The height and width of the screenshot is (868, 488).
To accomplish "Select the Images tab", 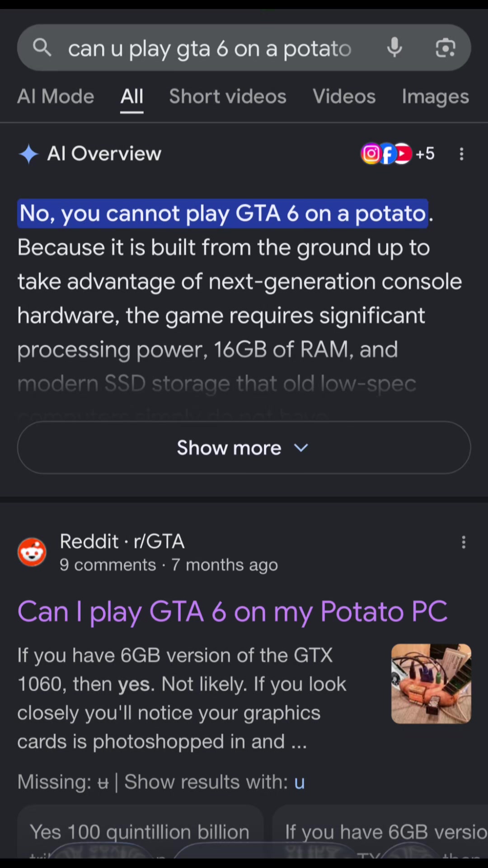I will [436, 97].
